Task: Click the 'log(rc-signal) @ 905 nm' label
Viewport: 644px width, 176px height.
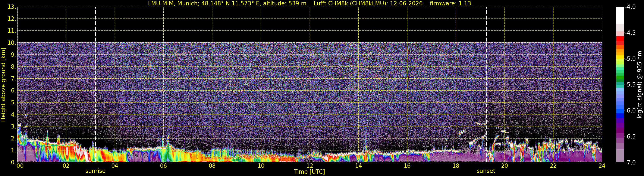Action: pos(640,85)
